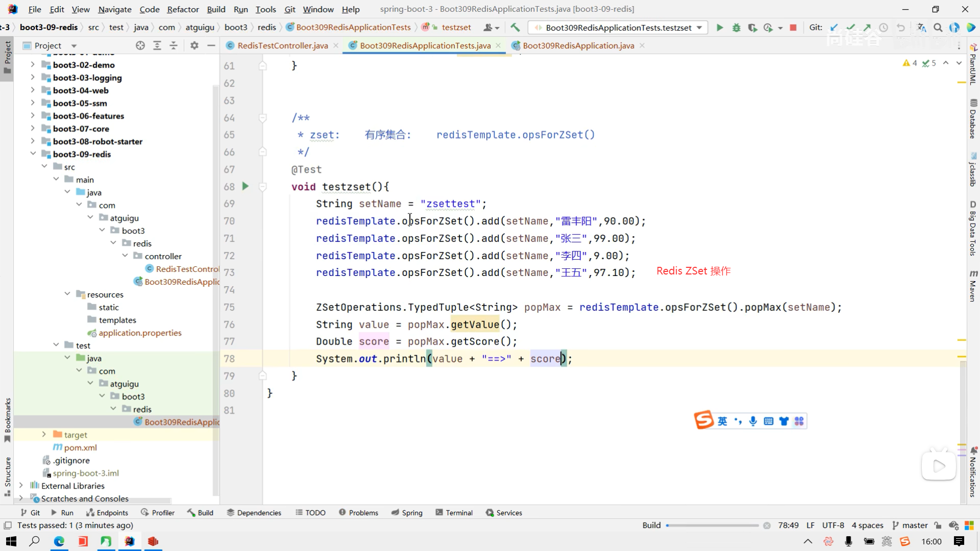Image resolution: width=980 pixels, height=551 pixels.
Task: Click the Build hammer icon
Action: click(x=515, y=28)
